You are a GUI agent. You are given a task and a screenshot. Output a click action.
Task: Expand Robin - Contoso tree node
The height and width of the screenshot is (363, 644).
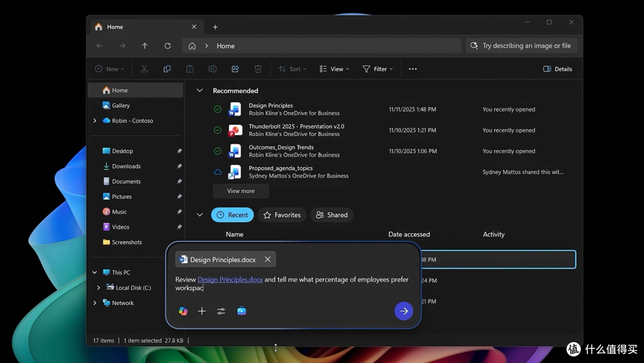coord(95,121)
